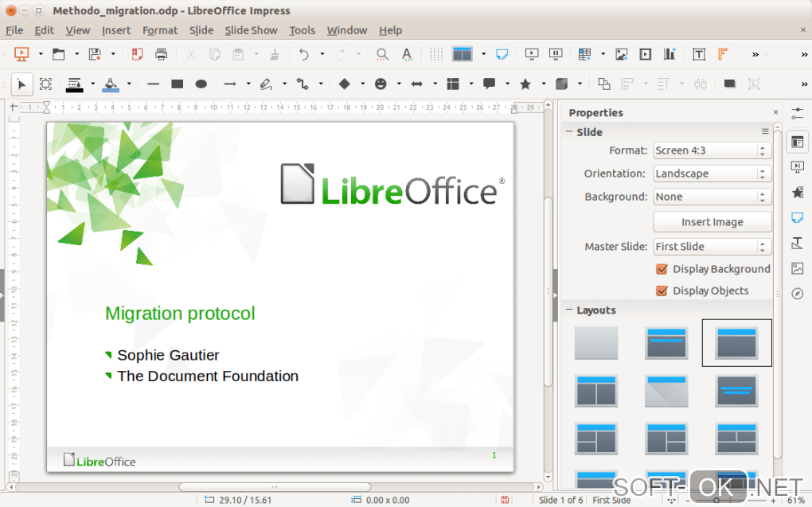The image size is (812, 507).
Task: Select the Stars and Banners tool
Action: tap(525, 84)
